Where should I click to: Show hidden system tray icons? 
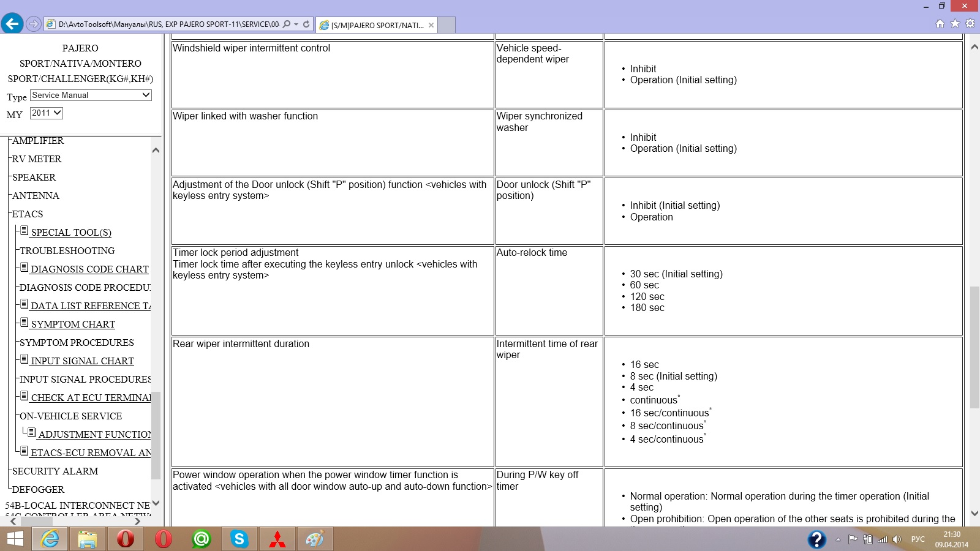(838, 539)
